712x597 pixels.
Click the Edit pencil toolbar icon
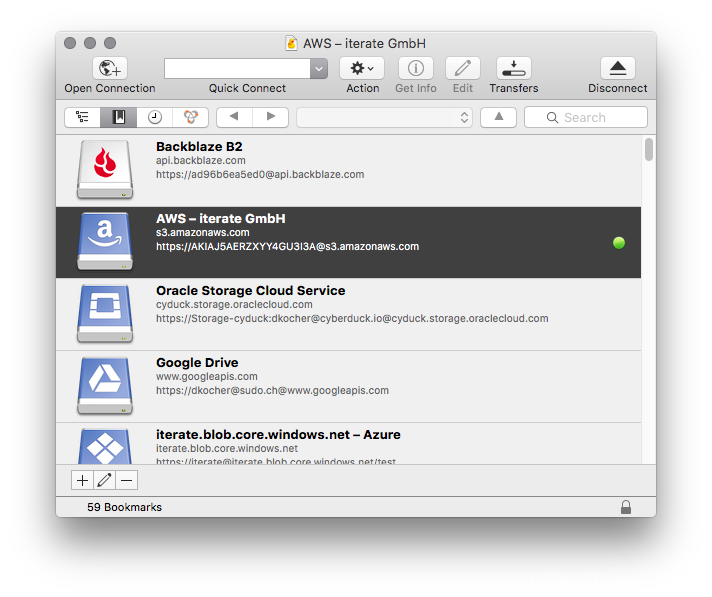[x=463, y=68]
